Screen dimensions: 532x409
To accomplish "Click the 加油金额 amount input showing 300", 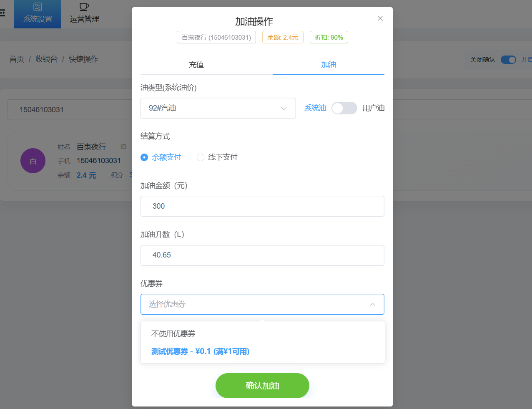I will coord(262,206).
